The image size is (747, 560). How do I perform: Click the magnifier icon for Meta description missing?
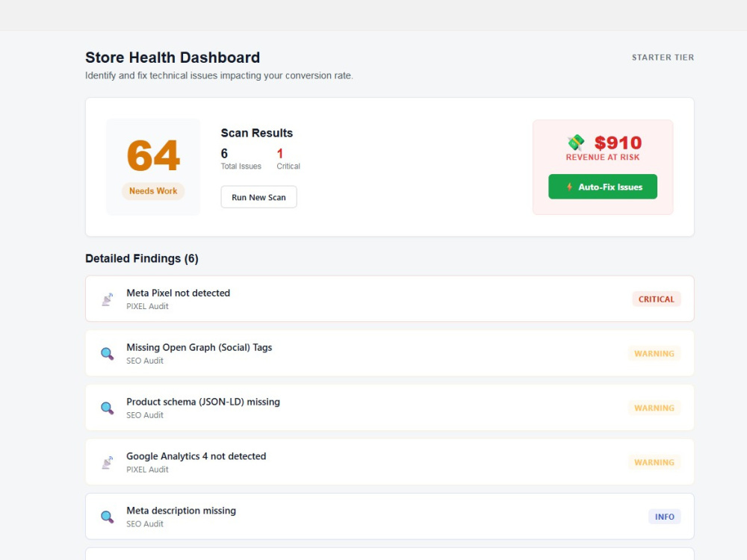[107, 517]
